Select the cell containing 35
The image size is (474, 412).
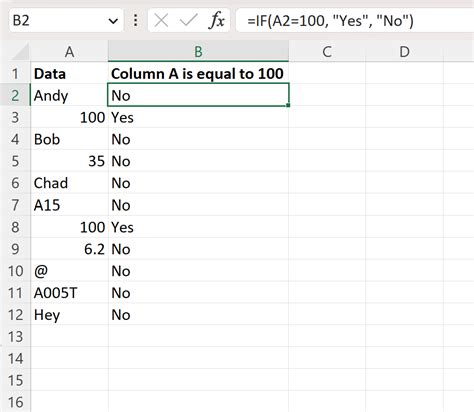(69, 161)
